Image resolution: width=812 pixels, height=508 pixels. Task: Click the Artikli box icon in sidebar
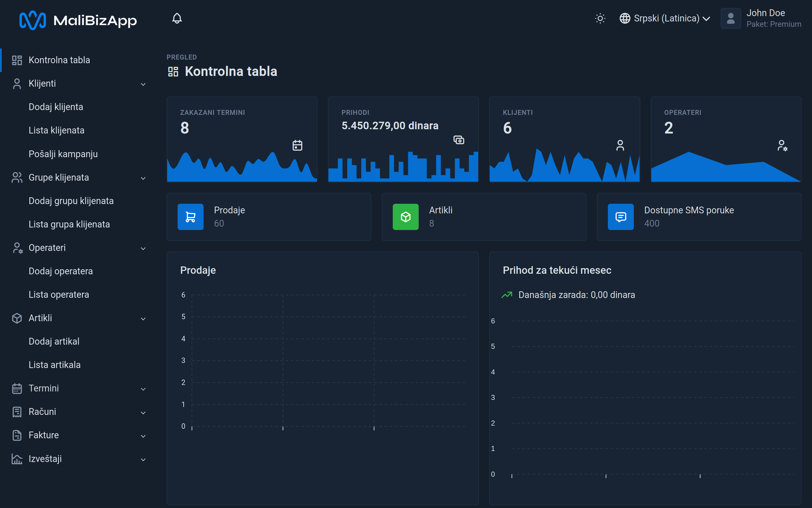click(x=17, y=318)
